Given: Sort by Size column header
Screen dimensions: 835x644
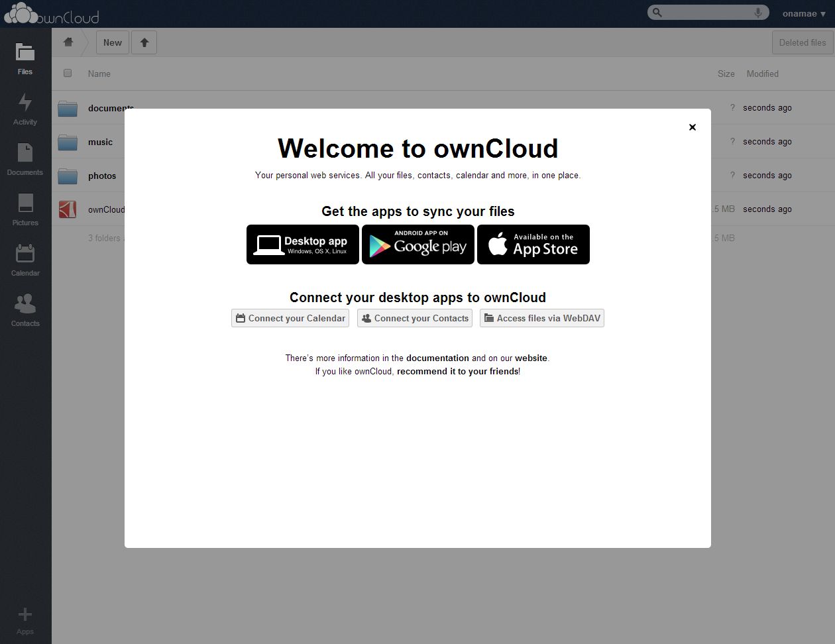Looking at the screenshot, I should 726,74.
